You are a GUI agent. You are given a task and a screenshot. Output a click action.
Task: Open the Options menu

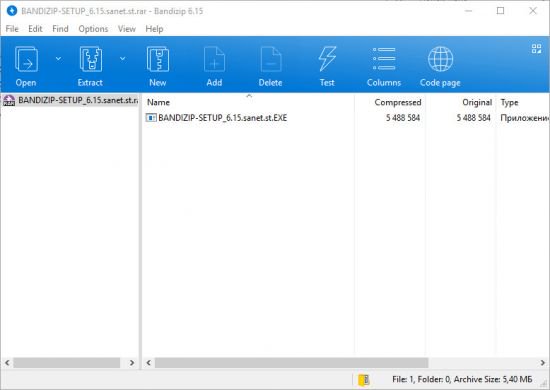click(93, 29)
